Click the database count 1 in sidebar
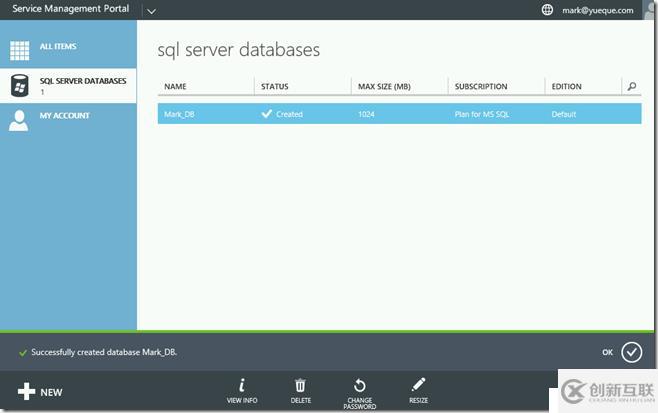 pos(42,92)
